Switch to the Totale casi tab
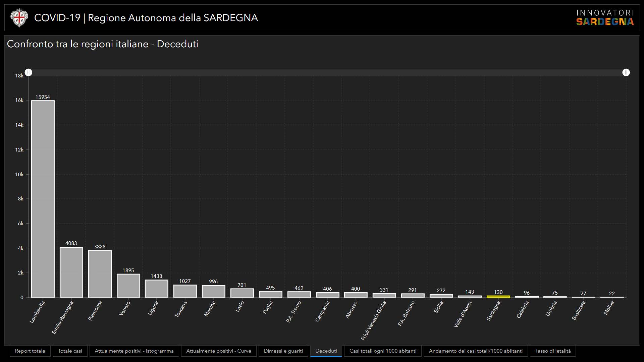The image size is (644, 362). (x=70, y=351)
